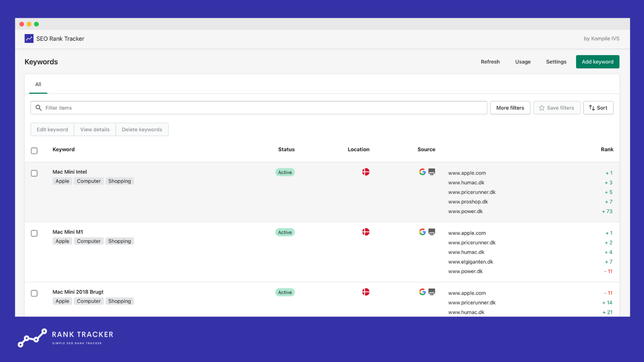The height and width of the screenshot is (362, 644).
Task: Click the Computer tag under Mac Mini Intel
Action: coord(89,181)
